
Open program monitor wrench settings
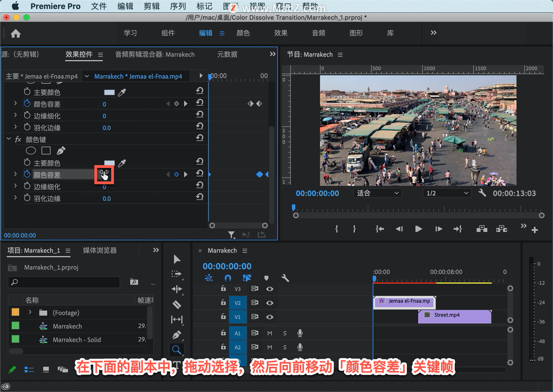[482, 193]
